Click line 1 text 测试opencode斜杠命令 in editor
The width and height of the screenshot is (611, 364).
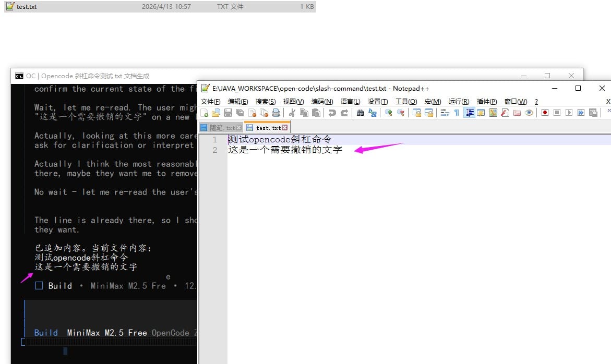coord(280,139)
